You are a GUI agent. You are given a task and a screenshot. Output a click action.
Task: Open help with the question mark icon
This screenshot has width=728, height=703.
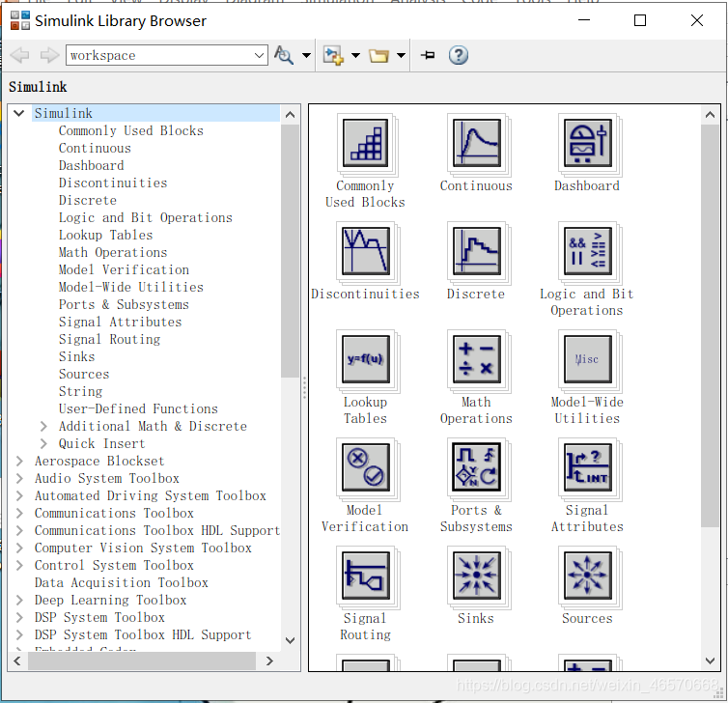pos(459,55)
